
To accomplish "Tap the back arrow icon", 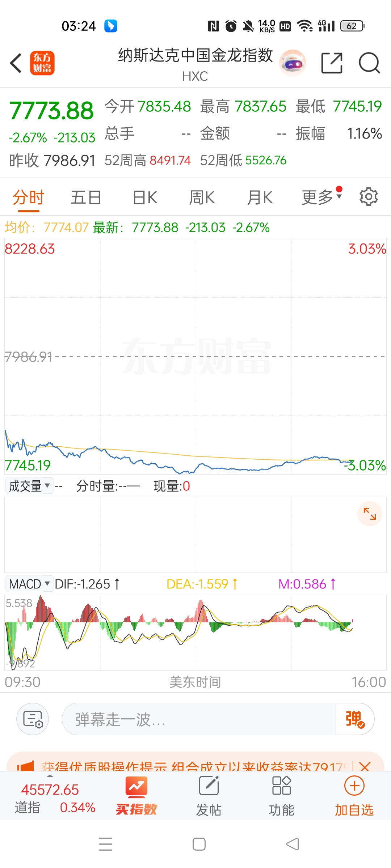I will click(16, 63).
